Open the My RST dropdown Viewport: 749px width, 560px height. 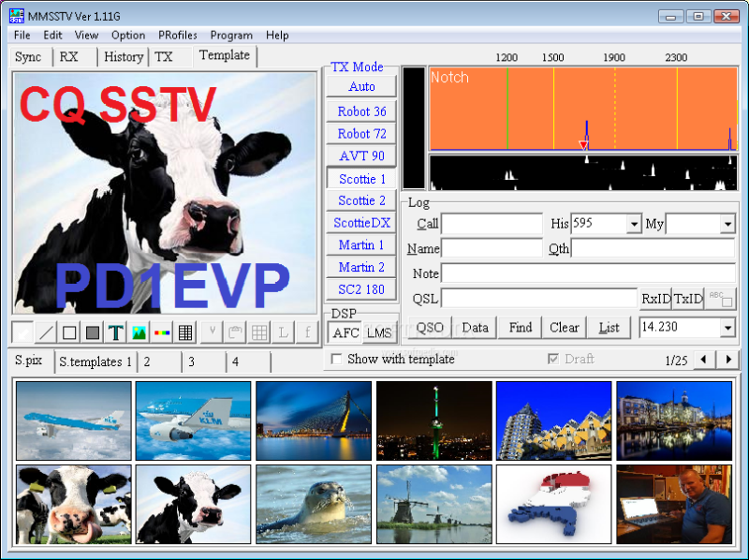pyautogui.click(x=727, y=224)
